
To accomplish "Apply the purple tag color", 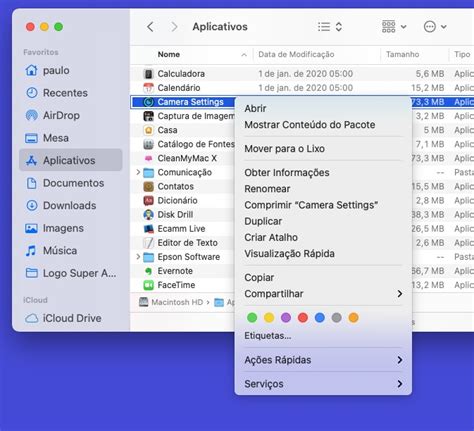I will [286, 318].
